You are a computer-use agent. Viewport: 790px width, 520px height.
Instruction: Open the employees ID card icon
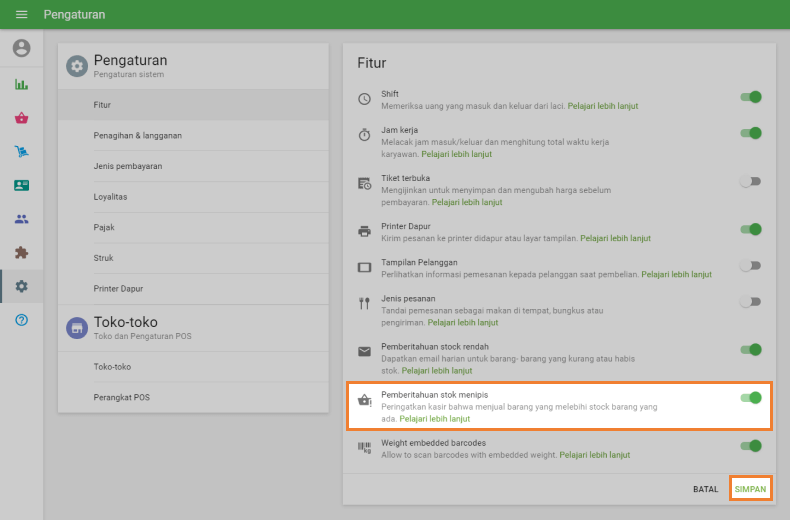[21, 185]
